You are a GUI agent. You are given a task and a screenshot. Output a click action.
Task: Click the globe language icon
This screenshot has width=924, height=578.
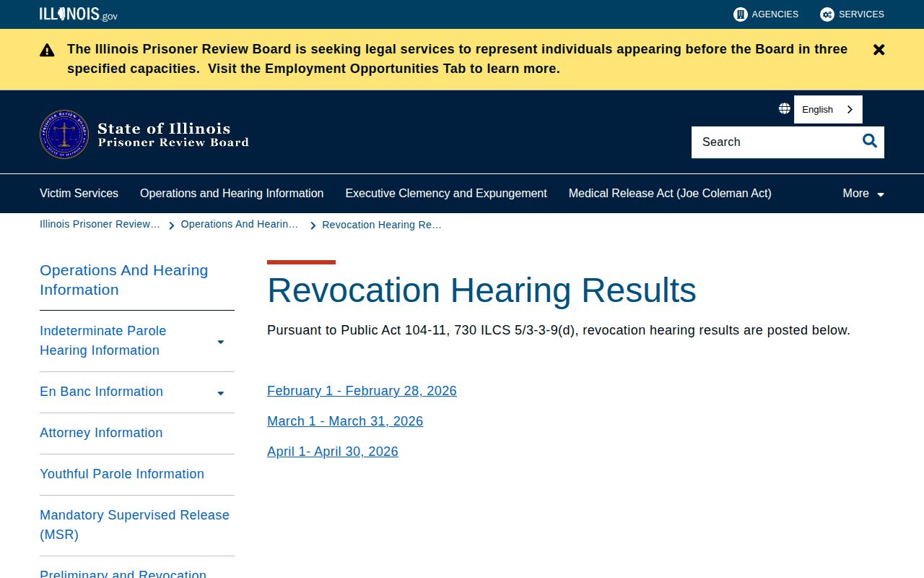coord(784,108)
